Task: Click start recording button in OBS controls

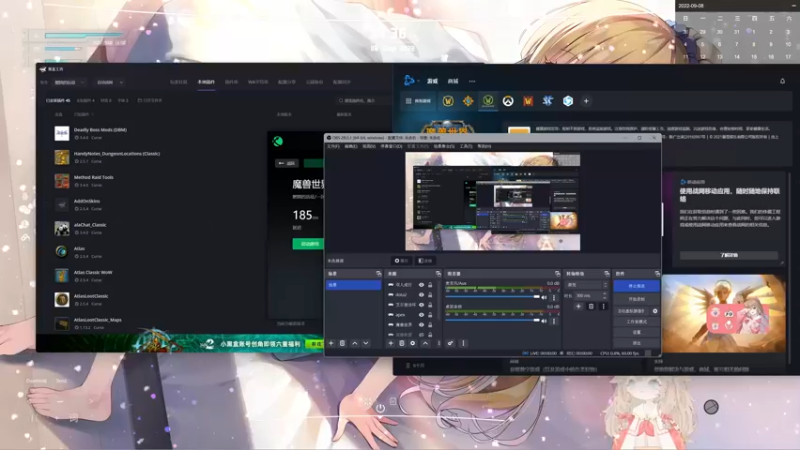Action: (x=636, y=299)
